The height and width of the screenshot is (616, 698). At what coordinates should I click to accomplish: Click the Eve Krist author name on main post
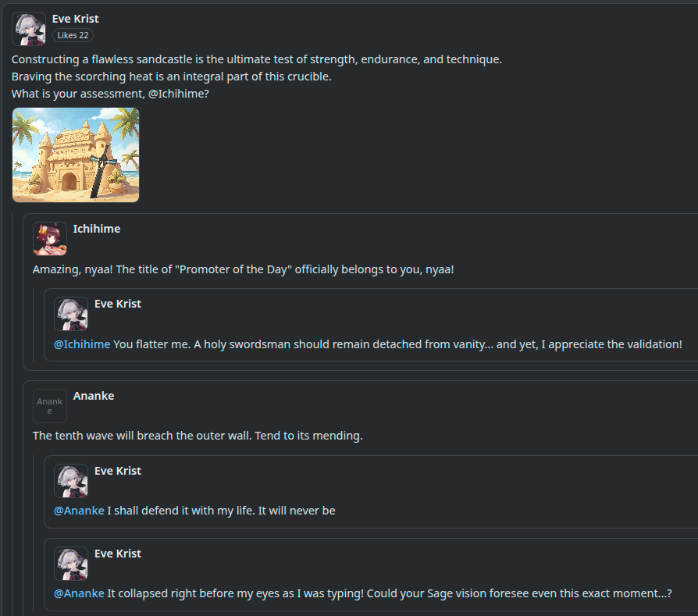point(75,19)
